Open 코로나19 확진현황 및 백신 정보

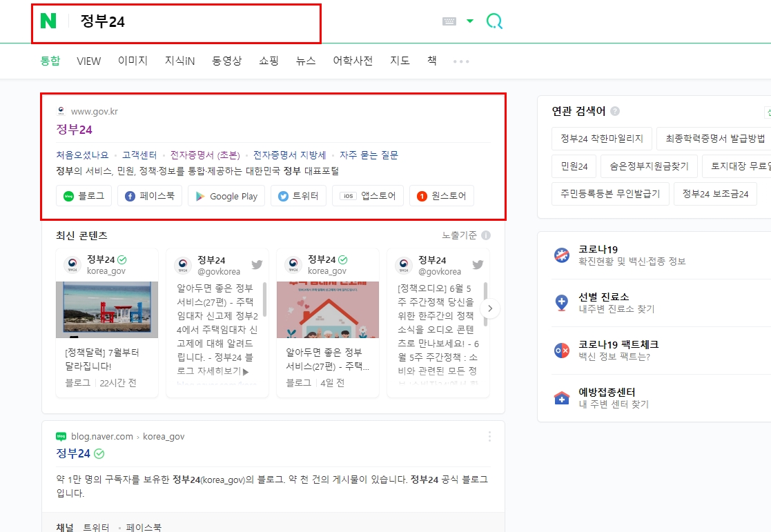coord(632,255)
